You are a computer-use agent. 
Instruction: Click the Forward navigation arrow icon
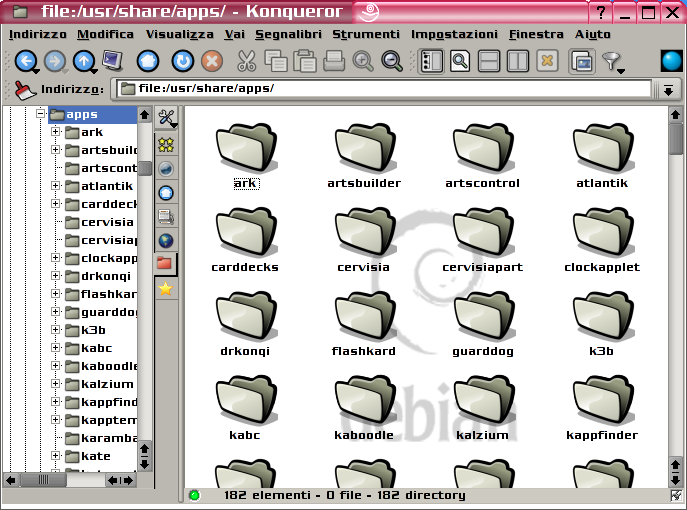click(x=55, y=61)
